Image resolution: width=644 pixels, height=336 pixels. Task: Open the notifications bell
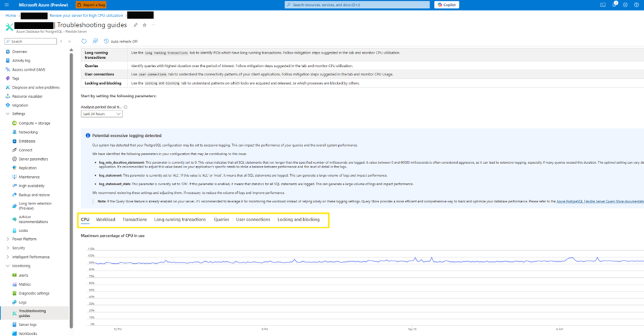[x=614, y=5]
